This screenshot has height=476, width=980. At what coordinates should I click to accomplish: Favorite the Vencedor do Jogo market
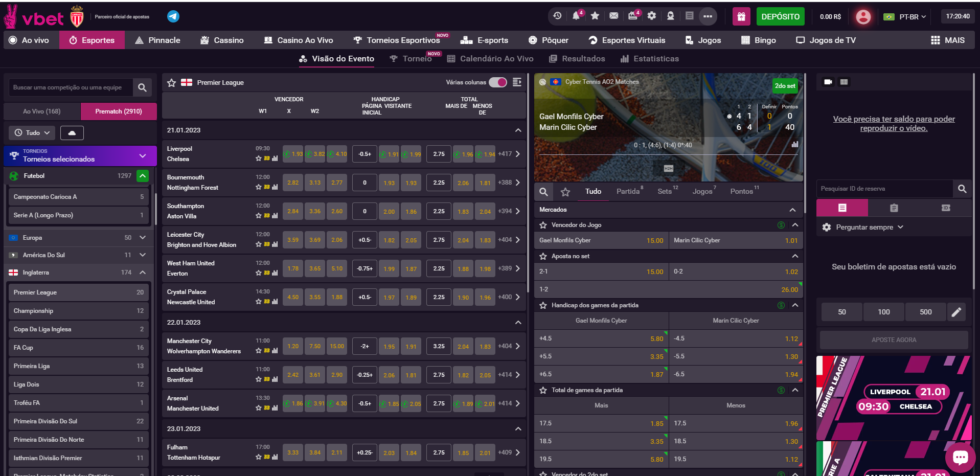pos(543,225)
